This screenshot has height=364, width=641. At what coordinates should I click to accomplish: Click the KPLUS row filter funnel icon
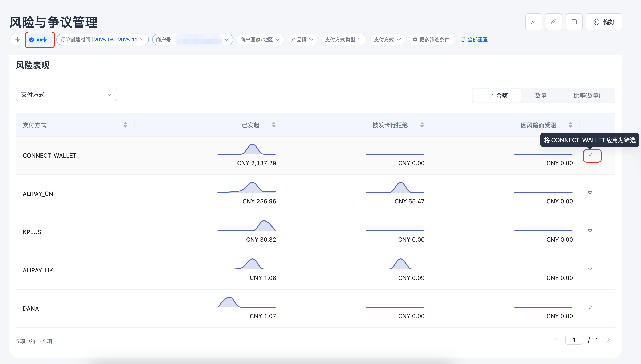point(590,232)
